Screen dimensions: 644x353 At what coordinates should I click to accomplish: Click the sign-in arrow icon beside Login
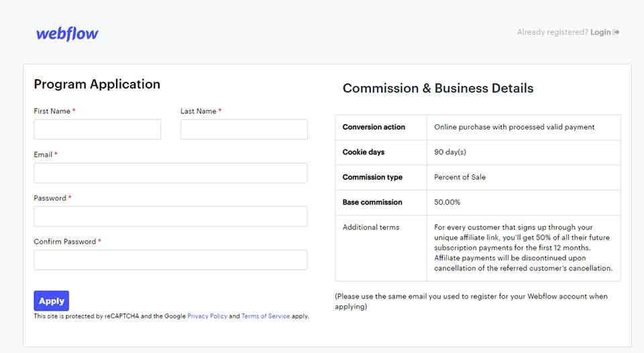[x=616, y=32]
